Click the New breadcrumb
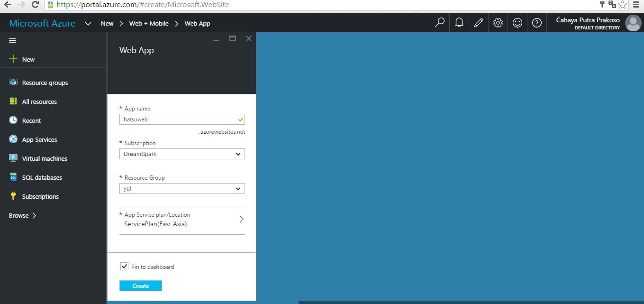Screen dimensions: 644x304 pos(107,23)
